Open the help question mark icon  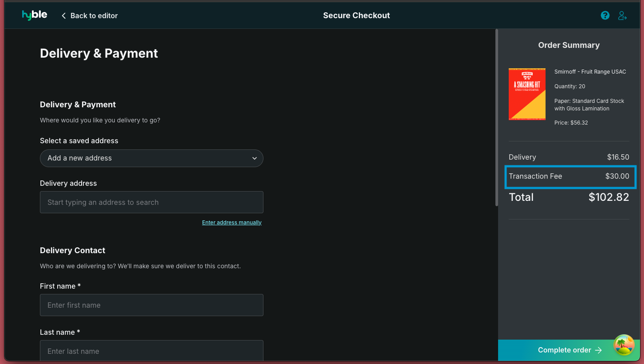[x=605, y=15]
